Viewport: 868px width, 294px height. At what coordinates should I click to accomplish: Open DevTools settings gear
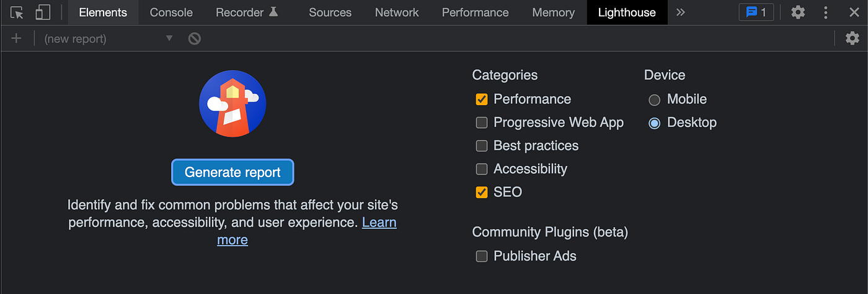pyautogui.click(x=798, y=12)
